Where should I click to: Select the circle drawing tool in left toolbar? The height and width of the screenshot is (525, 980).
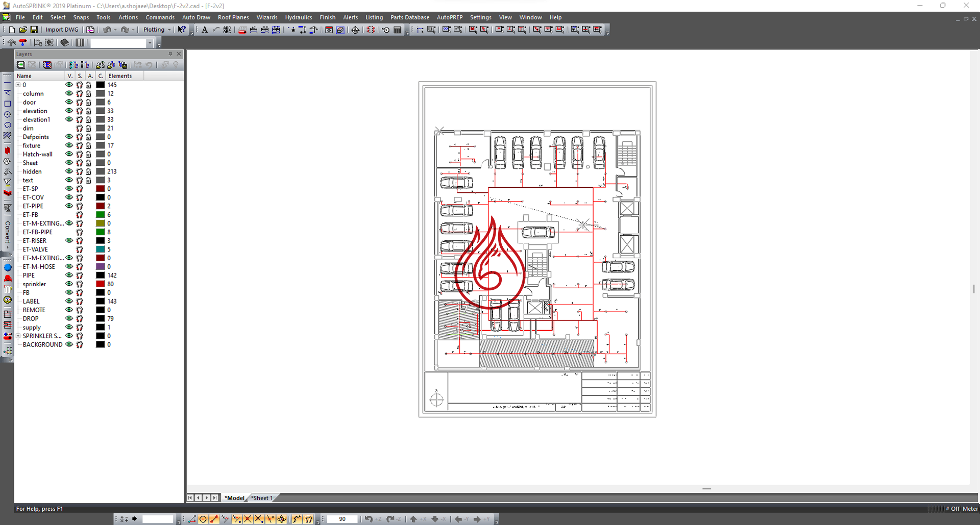pyautogui.click(x=8, y=114)
